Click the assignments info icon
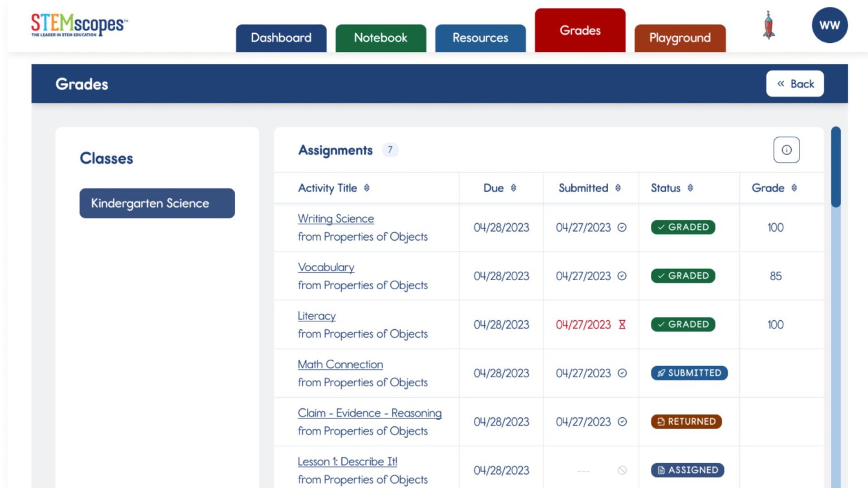This screenshot has height=488, width=868. (x=786, y=150)
